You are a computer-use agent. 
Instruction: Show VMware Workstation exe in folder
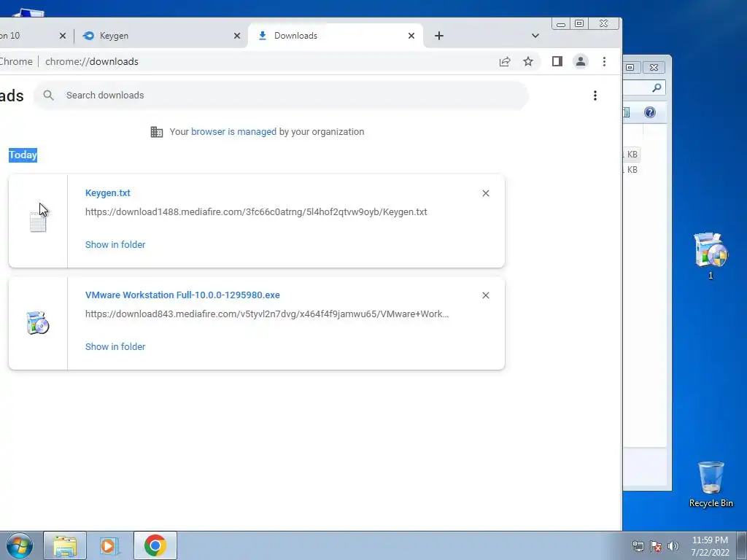(115, 346)
